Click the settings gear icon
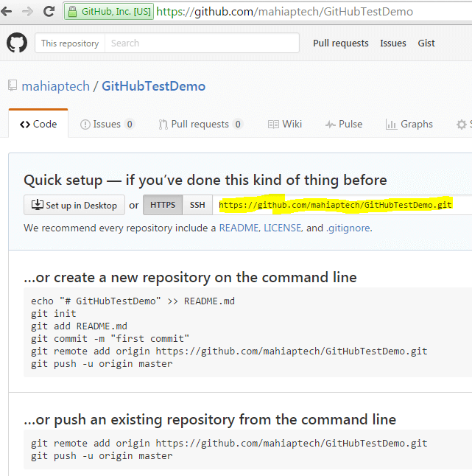This screenshot has height=476, width=472. [462, 125]
